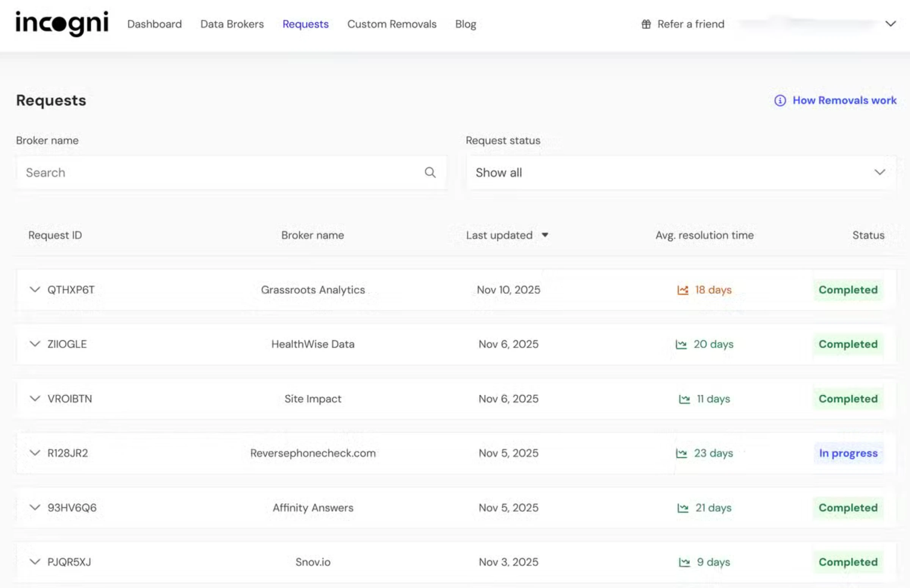910x588 pixels.
Task: Click the Refer a friend link
Action: coord(691,24)
